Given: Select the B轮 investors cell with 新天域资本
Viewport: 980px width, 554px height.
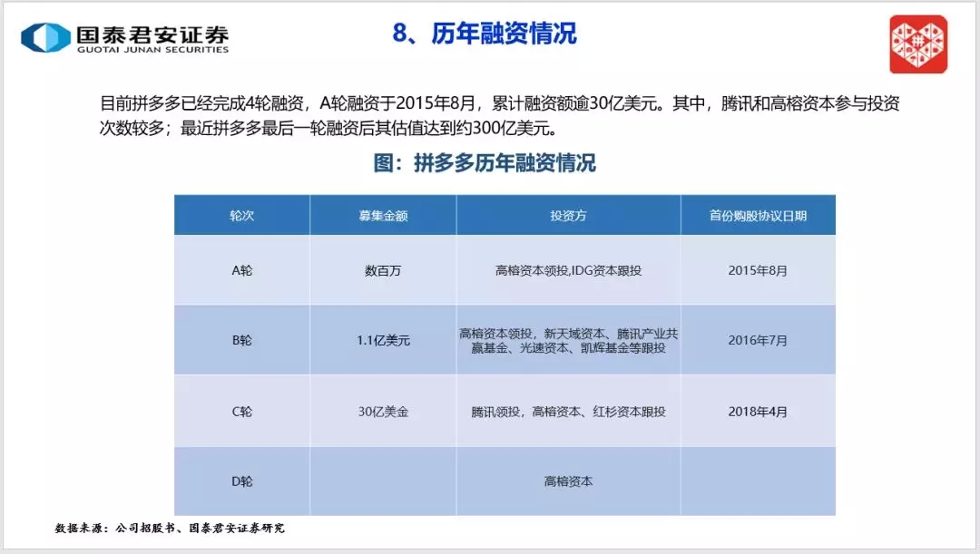Looking at the screenshot, I should pos(568,340).
